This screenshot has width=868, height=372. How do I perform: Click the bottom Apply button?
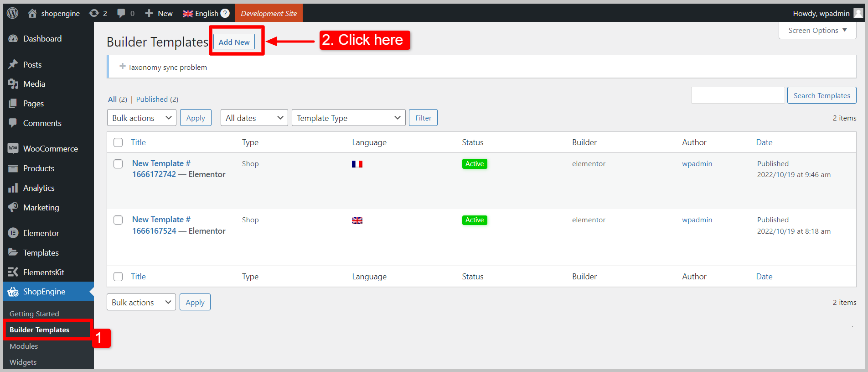[195, 302]
